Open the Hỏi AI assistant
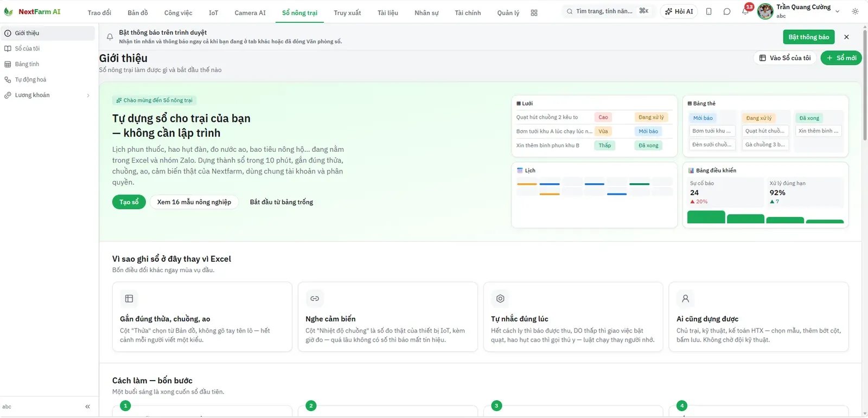Image resolution: width=868 pixels, height=418 pixels. 679,11
